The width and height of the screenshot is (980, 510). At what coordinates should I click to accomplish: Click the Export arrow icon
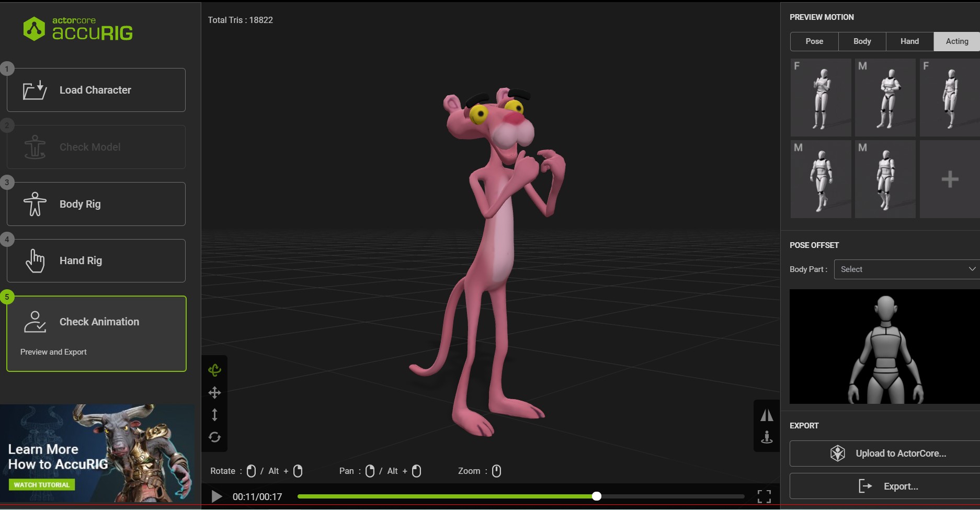tap(865, 486)
